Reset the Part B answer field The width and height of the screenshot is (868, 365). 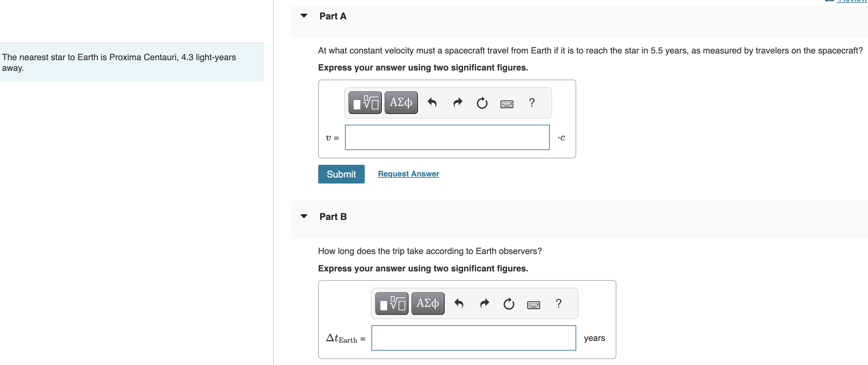point(509,304)
